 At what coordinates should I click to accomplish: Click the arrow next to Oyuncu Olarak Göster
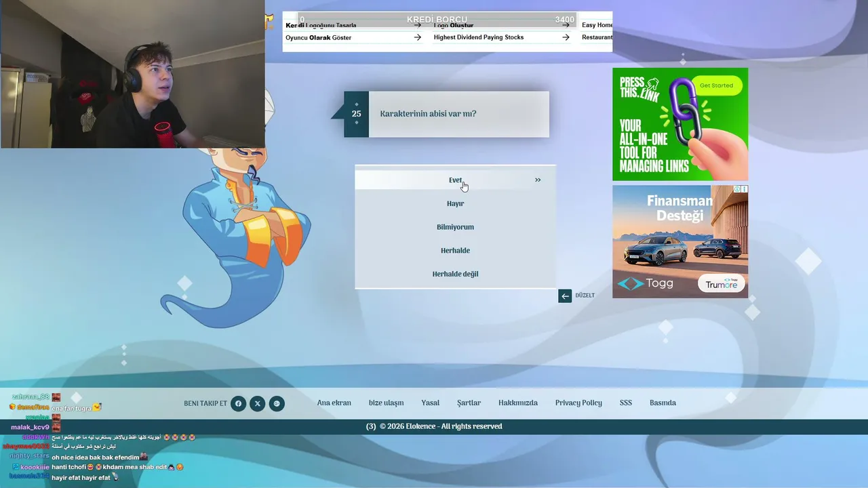418,37
